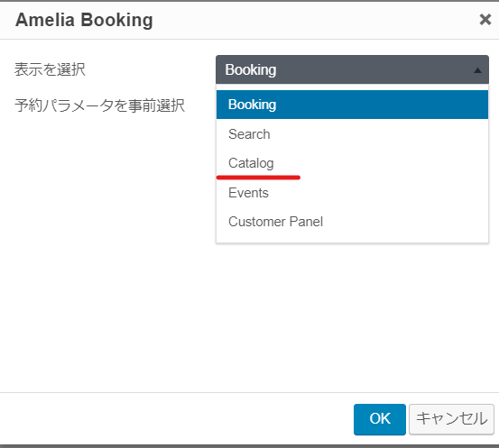Close the Amelia Booking dialog
499x448 pixels.
point(485,20)
